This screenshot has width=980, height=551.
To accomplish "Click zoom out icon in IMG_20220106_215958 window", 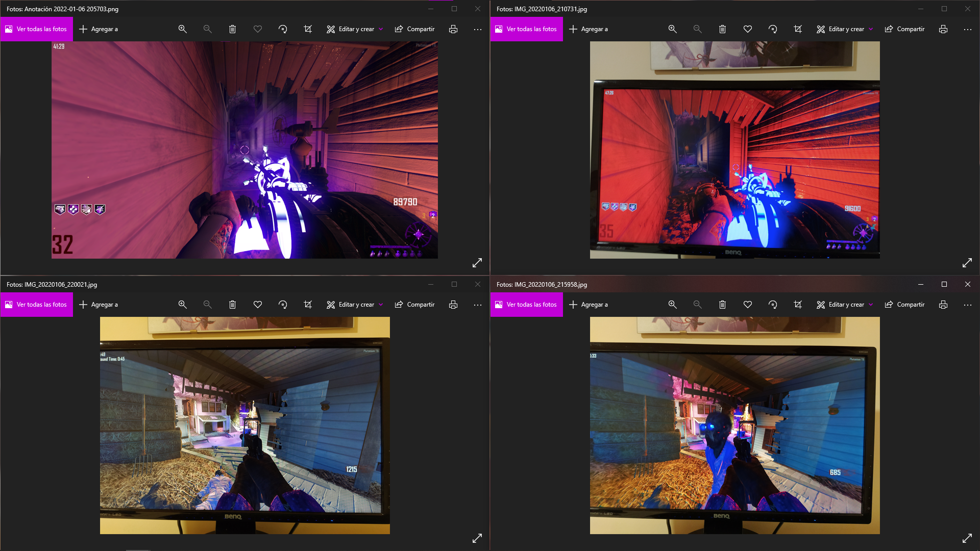I will pos(697,305).
